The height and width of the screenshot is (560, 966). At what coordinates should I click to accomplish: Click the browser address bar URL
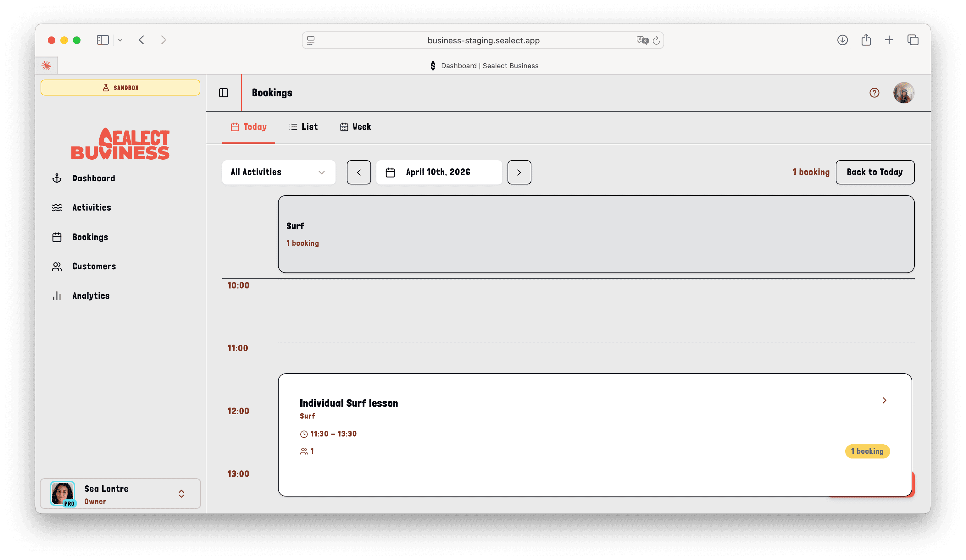483,40
